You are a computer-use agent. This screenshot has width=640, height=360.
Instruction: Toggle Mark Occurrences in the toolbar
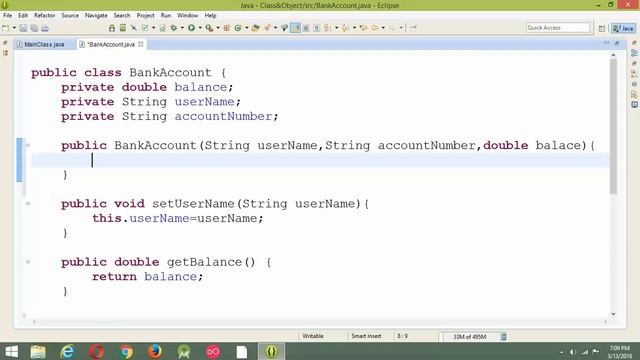[296, 28]
